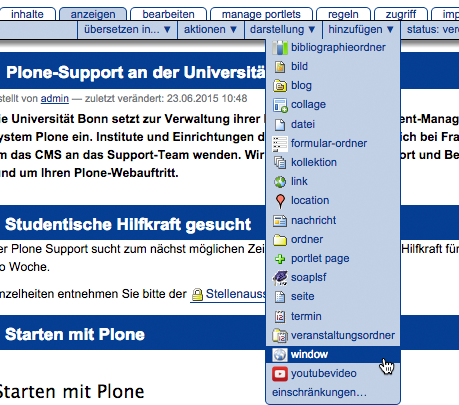Switch to the regeln tab
Viewport: 459px width, 405px height.
coord(343,14)
